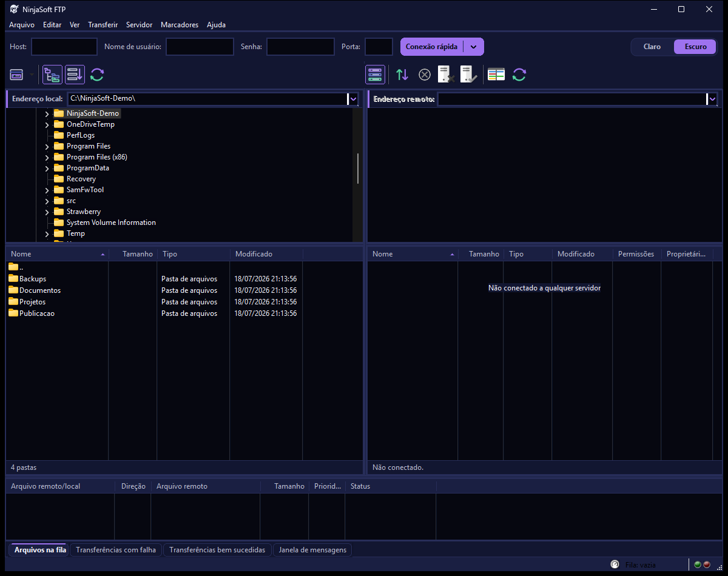The image size is (728, 576).
Task: Toggle the remote server view icon
Action: point(375,75)
